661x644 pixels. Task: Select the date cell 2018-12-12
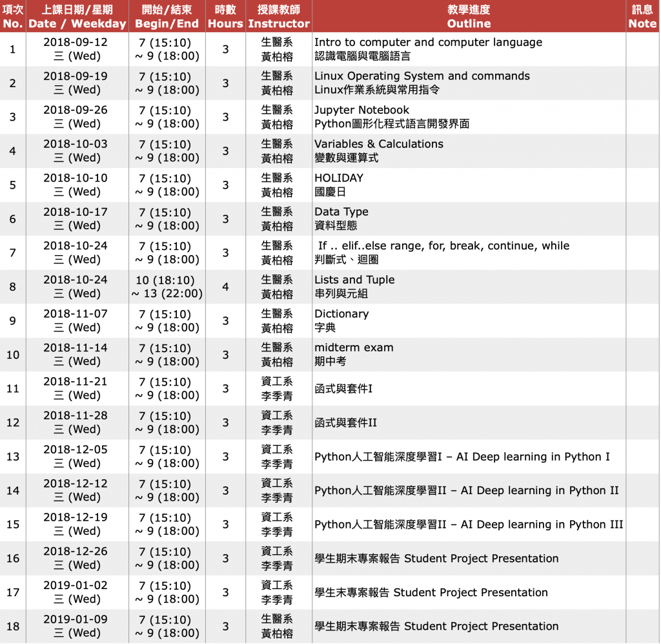(x=77, y=490)
